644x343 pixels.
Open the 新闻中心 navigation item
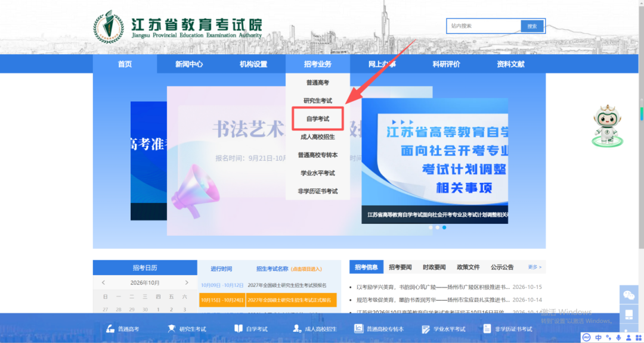pos(189,64)
